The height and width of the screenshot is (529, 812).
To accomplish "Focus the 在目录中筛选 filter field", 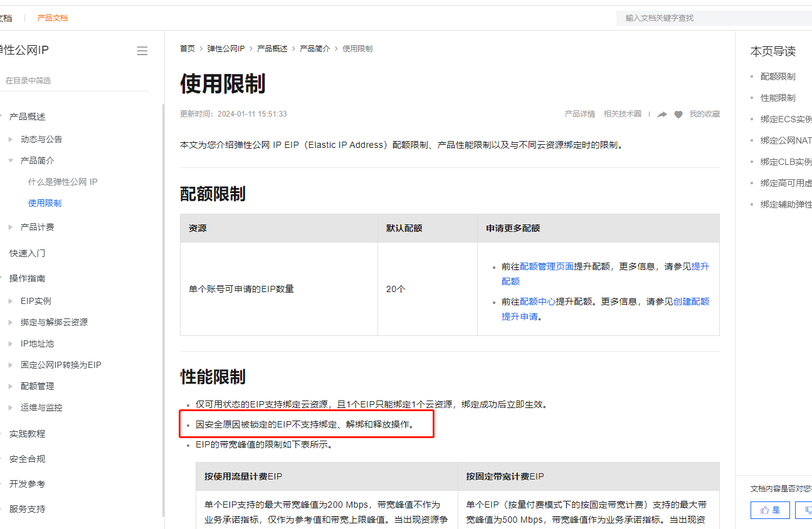I will 74,81.
